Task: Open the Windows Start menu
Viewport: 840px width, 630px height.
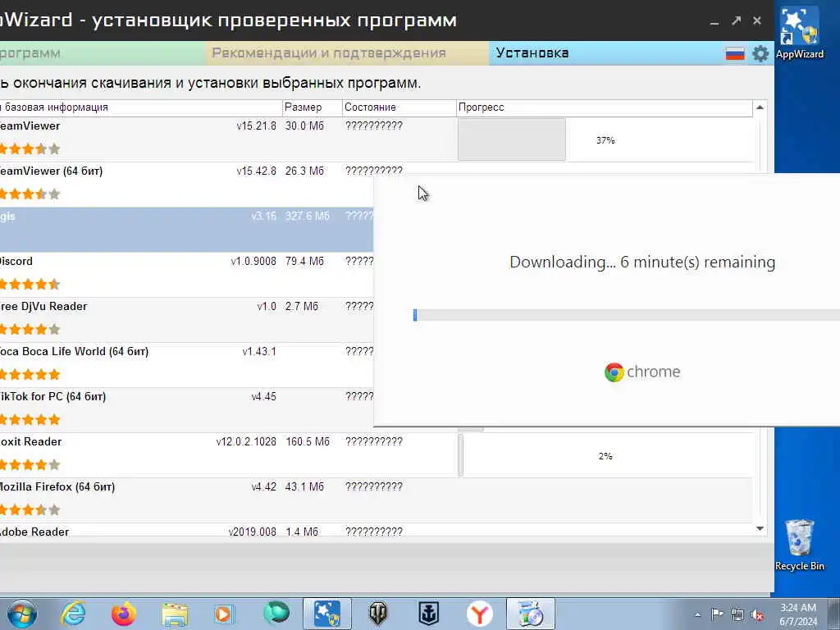Action: coord(22,614)
